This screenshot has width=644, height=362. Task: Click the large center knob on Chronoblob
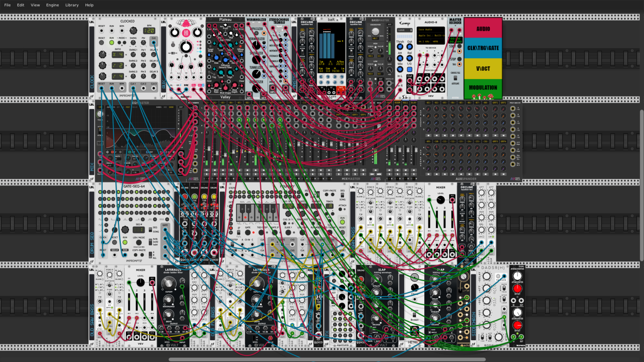(x=186, y=47)
